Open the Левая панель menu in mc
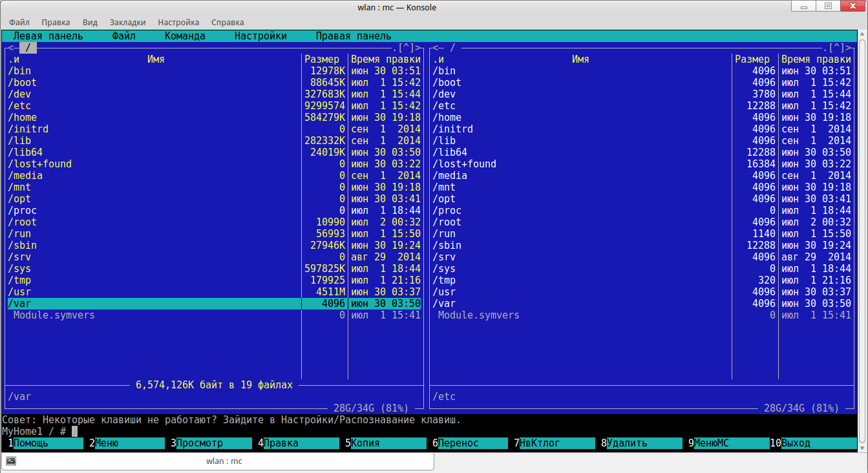The width and height of the screenshot is (868, 473). click(48, 36)
